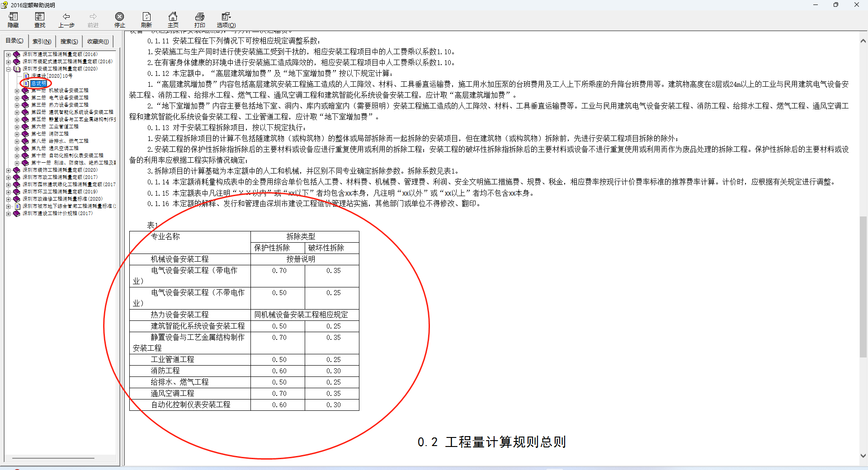Click the book icon for 第一册 机械设备安装工程

point(25,90)
